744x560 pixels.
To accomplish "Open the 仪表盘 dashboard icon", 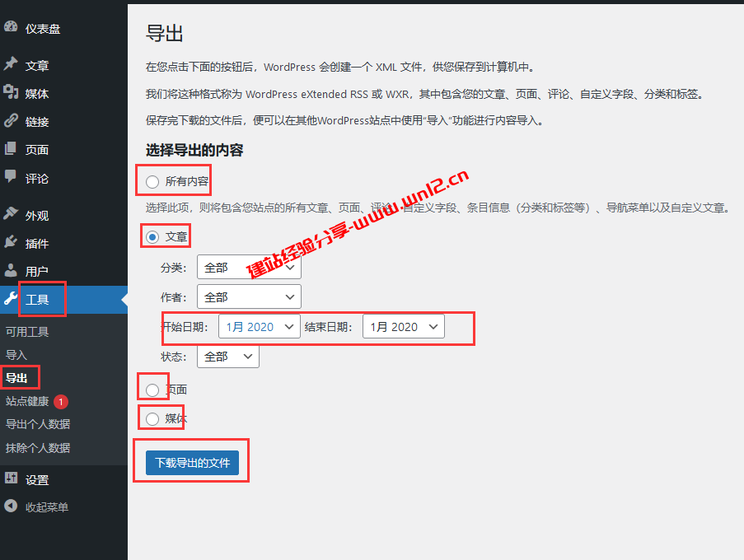I will pyautogui.click(x=11, y=27).
